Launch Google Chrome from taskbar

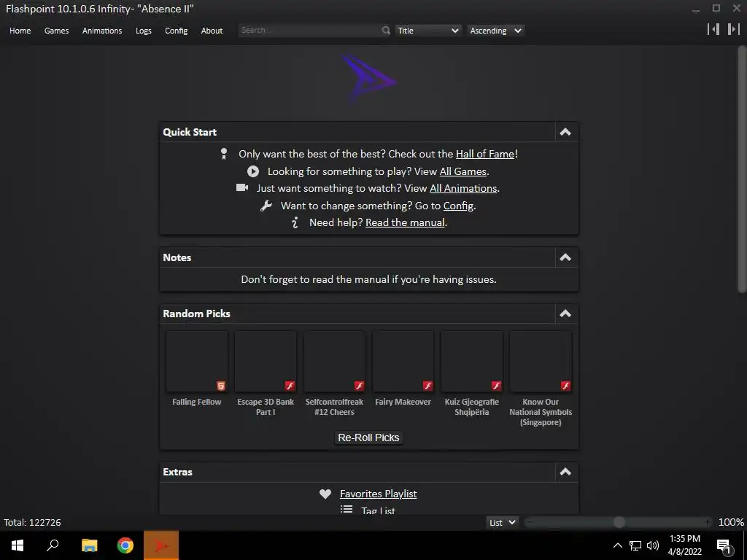[125, 545]
